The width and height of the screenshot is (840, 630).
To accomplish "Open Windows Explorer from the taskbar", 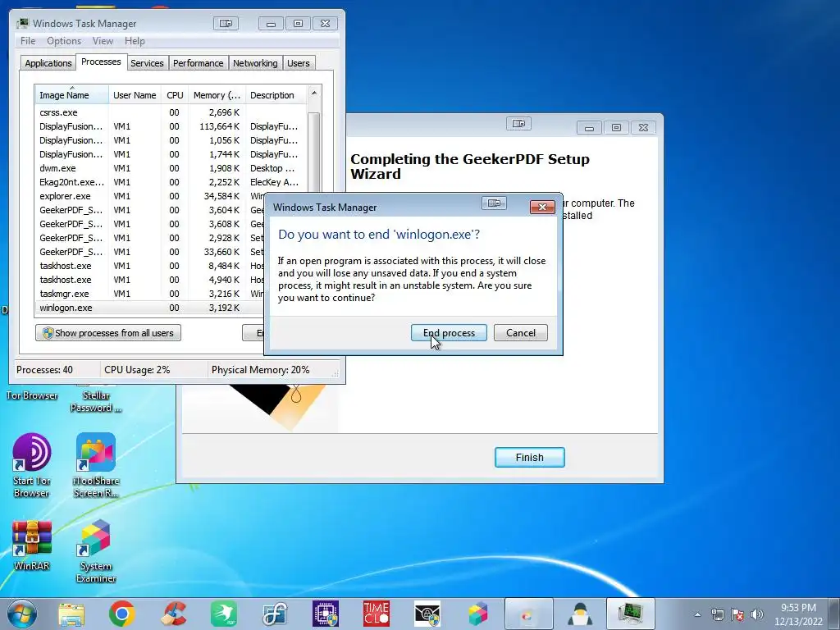I will (71, 614).
